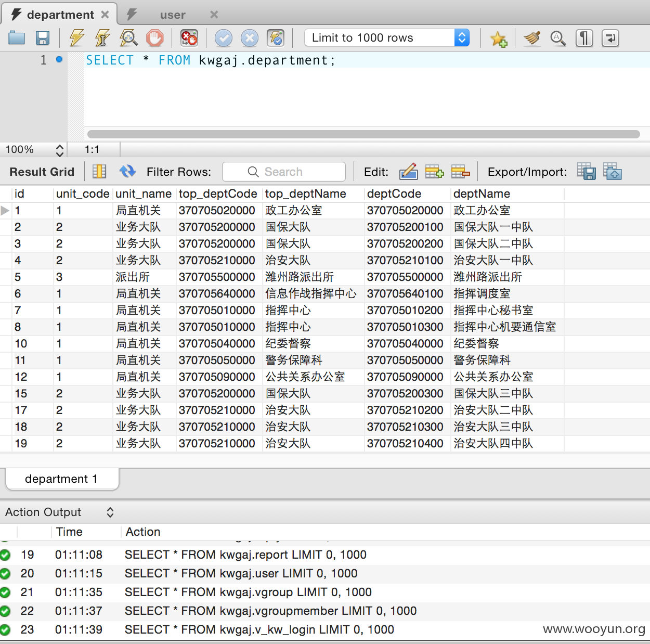This screenshot has height=644, width=650.
Task: Refresh result grid blue arrows icon
Action: coord(127,171)
